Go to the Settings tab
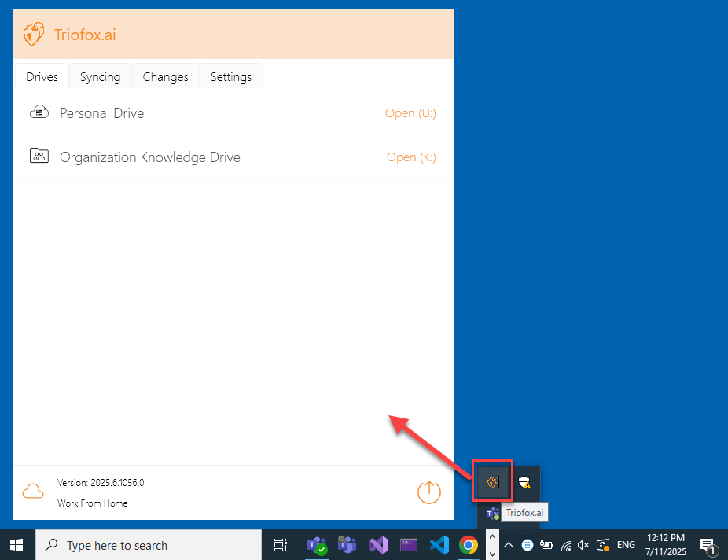728x560 pixels. [231, 76]
